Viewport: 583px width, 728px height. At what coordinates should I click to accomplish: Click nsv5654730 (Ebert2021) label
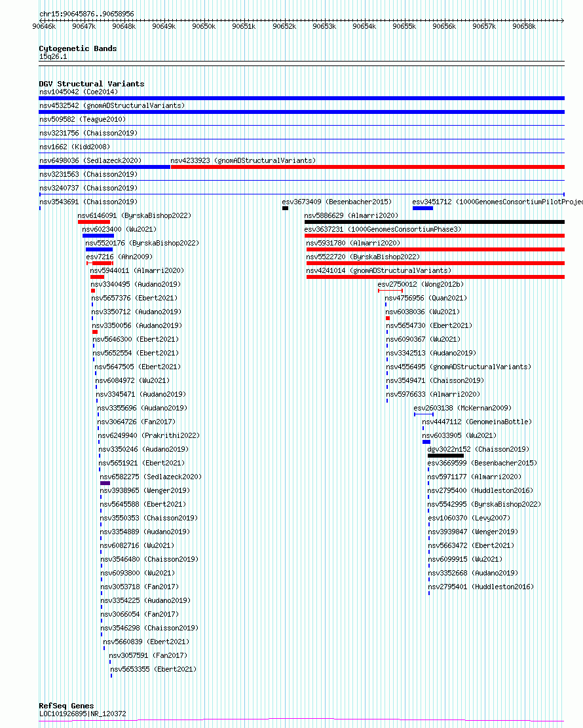click(429, 325)
